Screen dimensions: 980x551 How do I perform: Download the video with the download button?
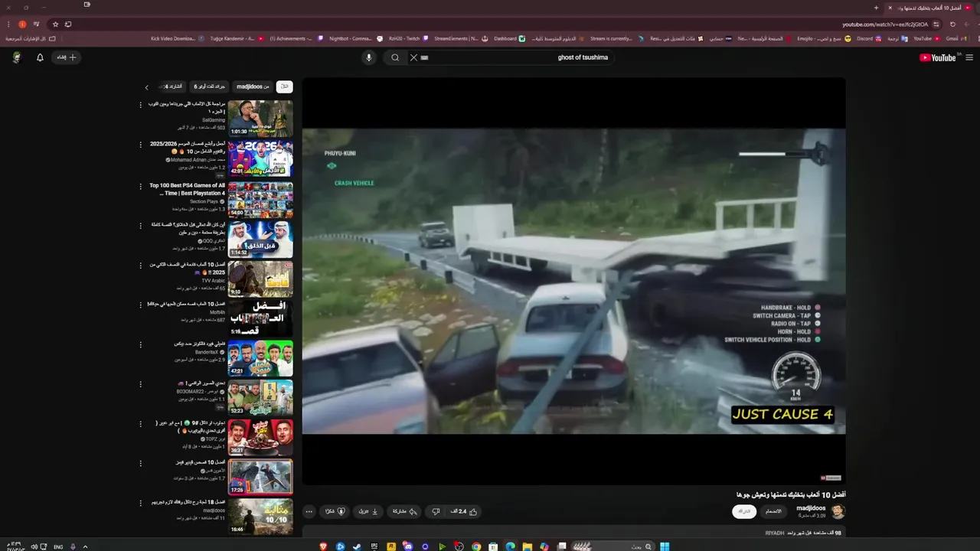coord(369,511)
